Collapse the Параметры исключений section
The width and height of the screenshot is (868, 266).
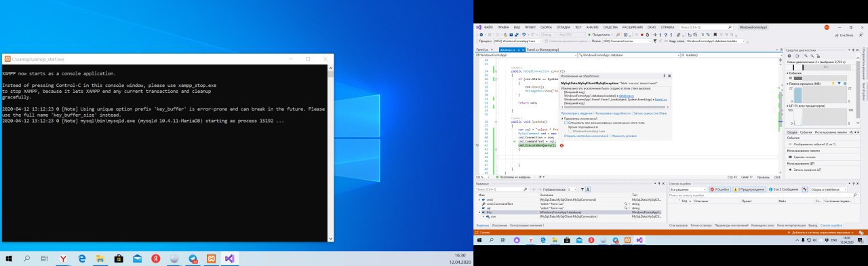click(563, 119)
